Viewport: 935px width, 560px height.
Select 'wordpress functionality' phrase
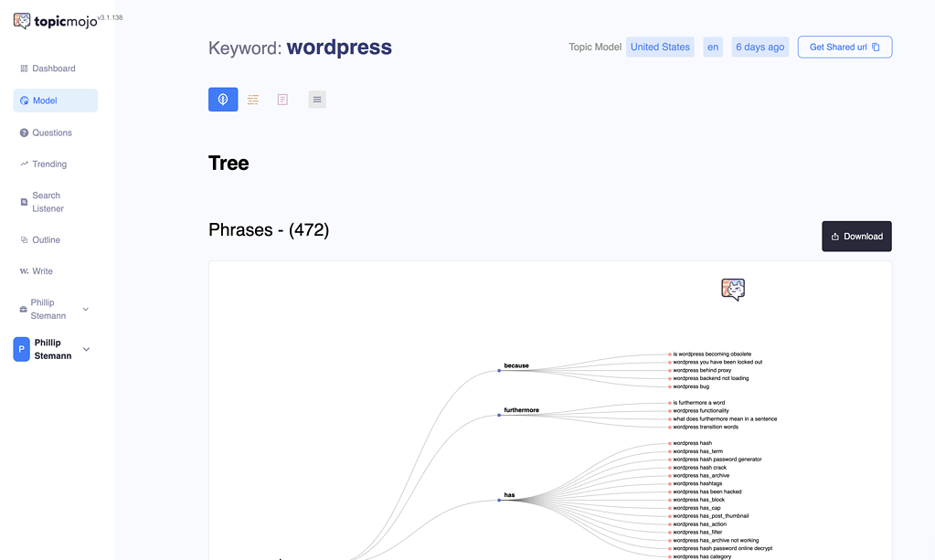pos(701,411)
